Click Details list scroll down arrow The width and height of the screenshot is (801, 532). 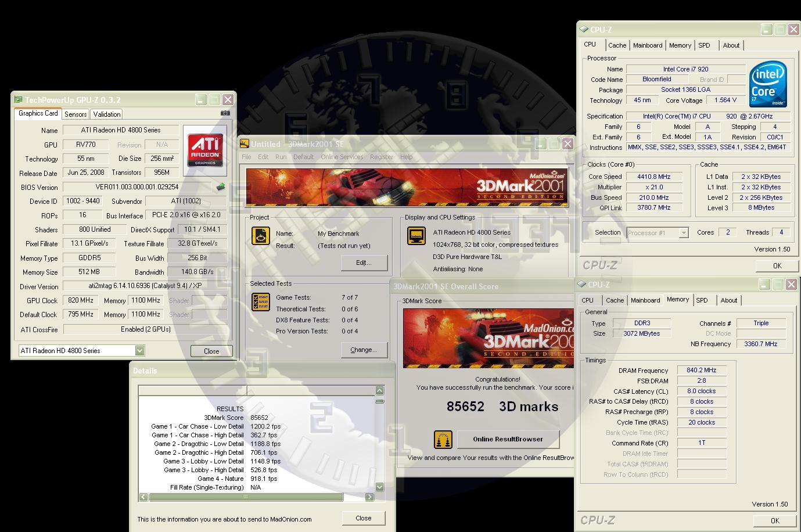click(x=379, y=487)
